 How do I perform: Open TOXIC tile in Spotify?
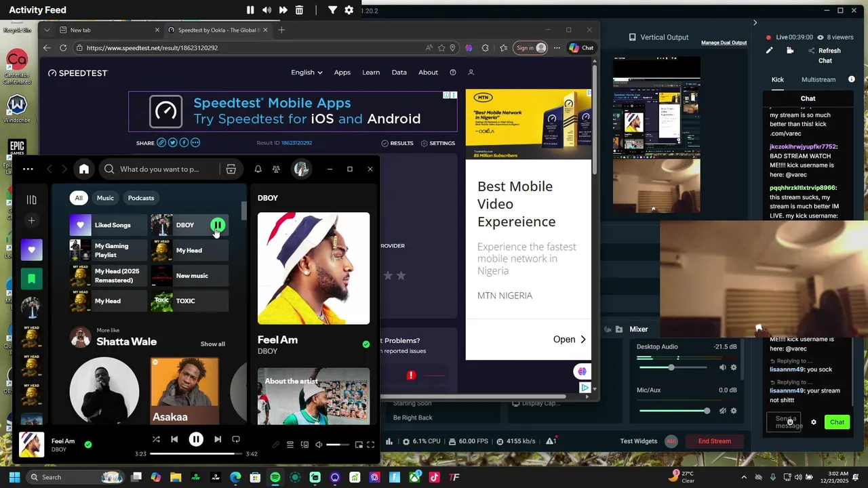point(189,301)
